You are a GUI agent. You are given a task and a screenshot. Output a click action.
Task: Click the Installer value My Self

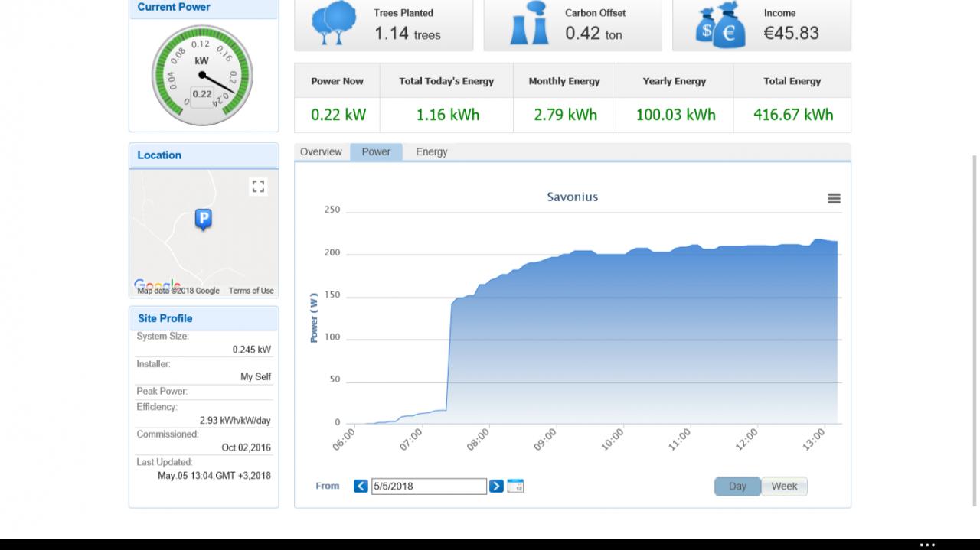tap(256, 376)
